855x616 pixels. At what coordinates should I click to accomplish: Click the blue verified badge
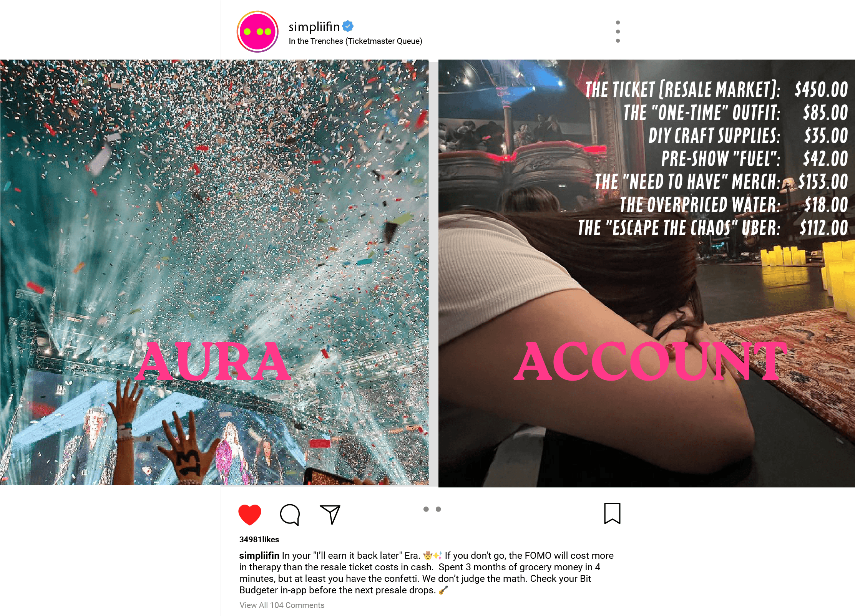348,26
